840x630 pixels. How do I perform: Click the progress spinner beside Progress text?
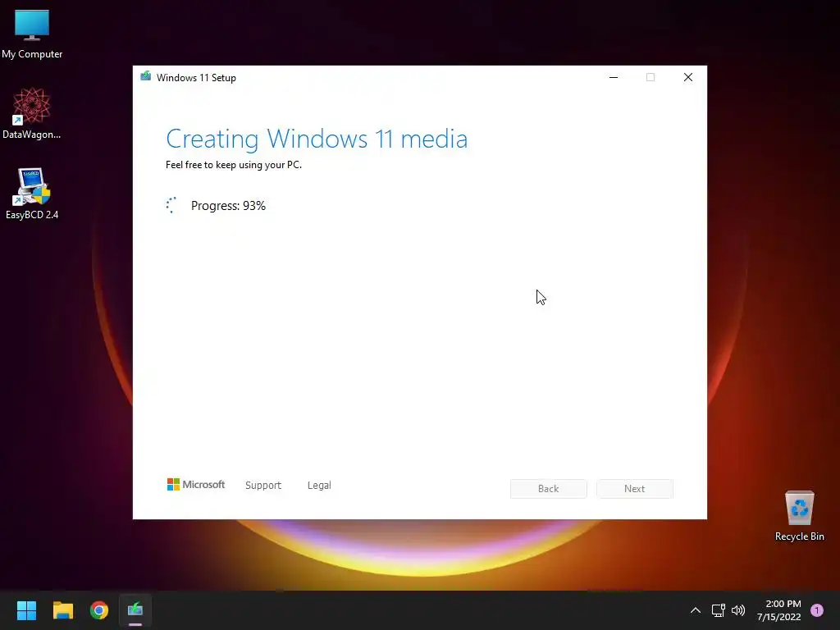(x=171, y=205)
